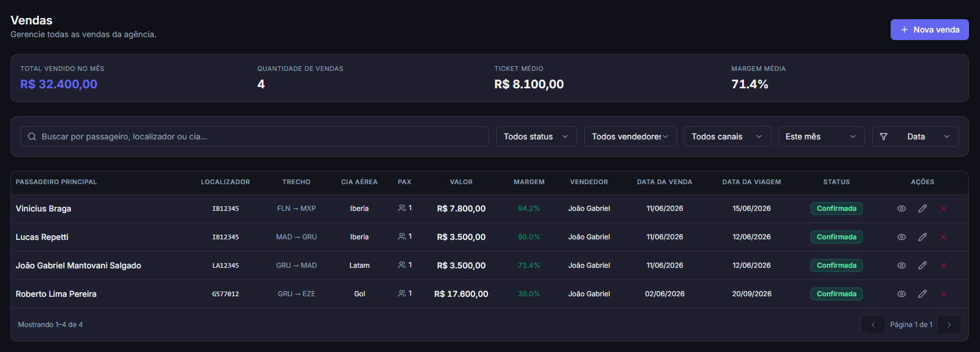The width and height of the screenshot is (980, 352).
Task: Edit the Roberto Lima Pereira sale
Action: click(923, 294)
